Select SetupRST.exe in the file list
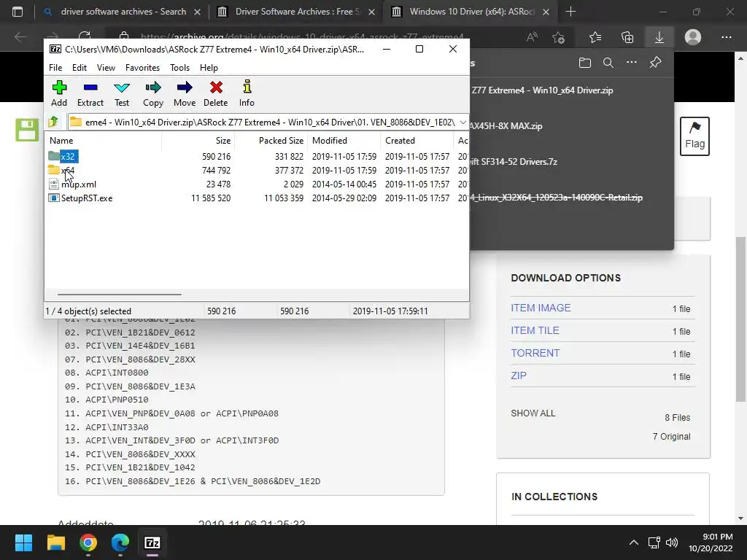This screenshot has height=560, width=747. point(80,198)
